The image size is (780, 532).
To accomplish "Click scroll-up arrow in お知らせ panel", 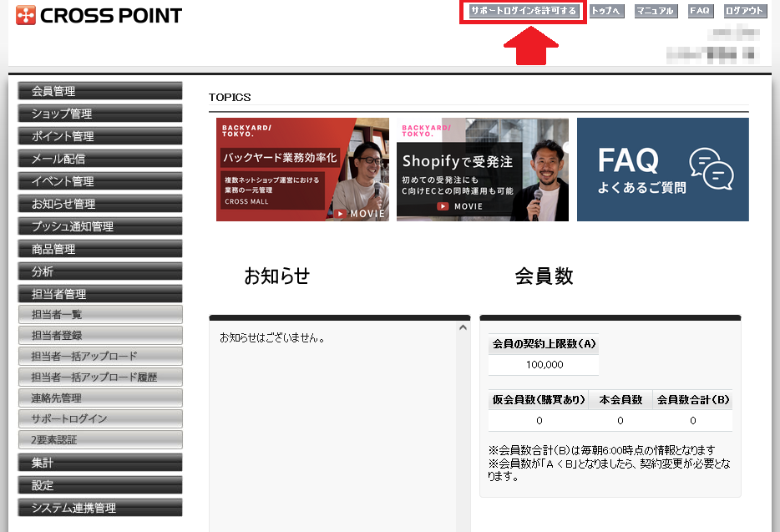I will click(463, 328).
